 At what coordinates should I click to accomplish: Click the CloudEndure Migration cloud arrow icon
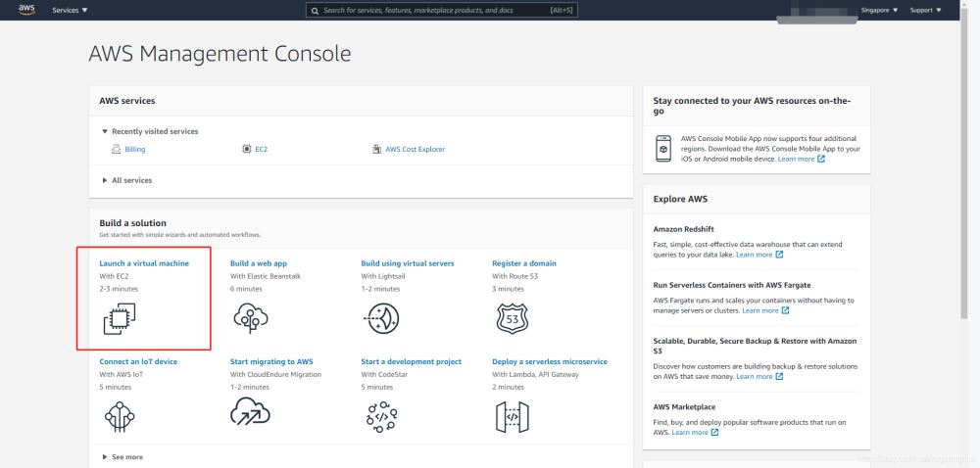[249, 416]
